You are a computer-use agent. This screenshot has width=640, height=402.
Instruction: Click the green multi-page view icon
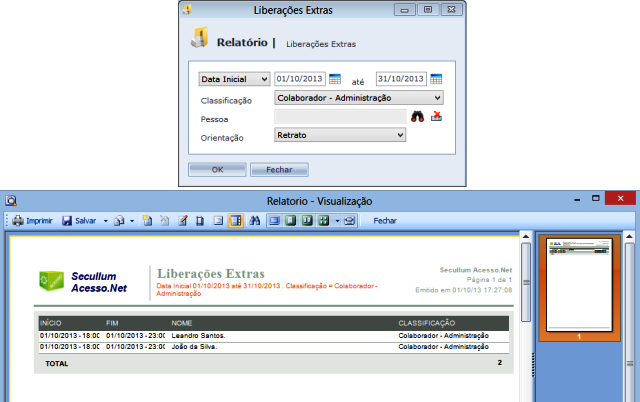pyautogui.click(x=324, y=220)
